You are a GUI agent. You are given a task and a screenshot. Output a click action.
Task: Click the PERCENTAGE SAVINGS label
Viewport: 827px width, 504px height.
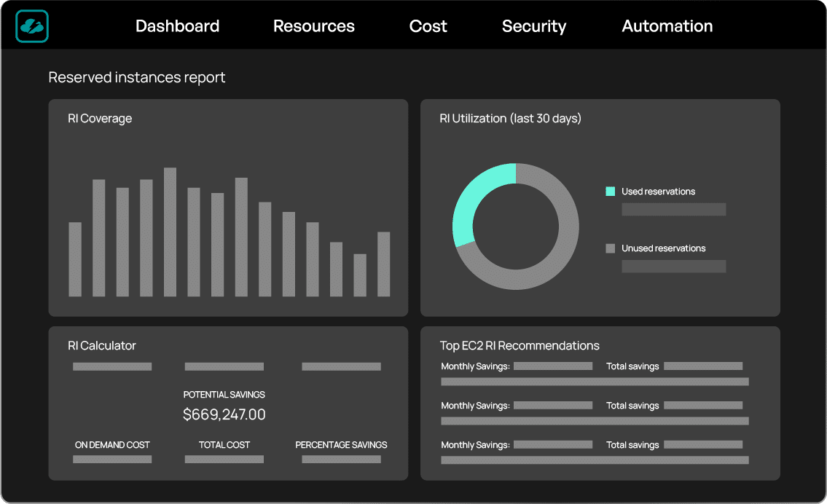[341, 445]
